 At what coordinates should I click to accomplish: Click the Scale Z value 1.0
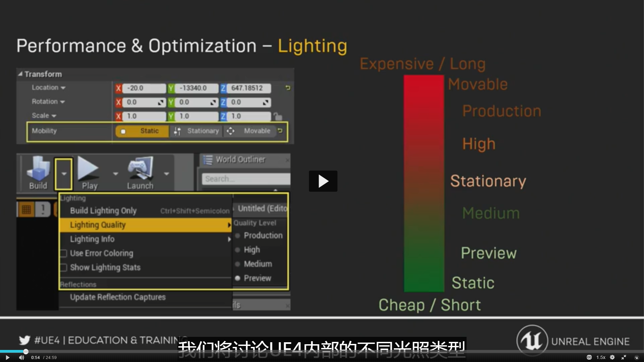(x=249, y=116)
